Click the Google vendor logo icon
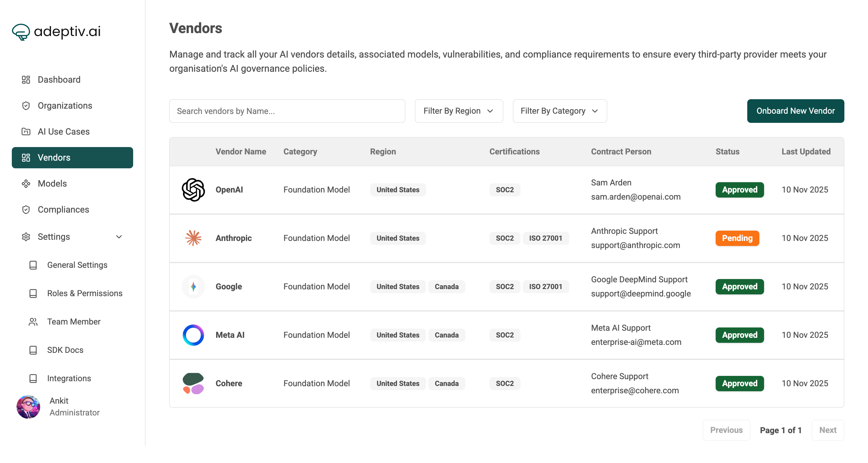Viewport: 868px width, 463px height. (x=193, y=286)
